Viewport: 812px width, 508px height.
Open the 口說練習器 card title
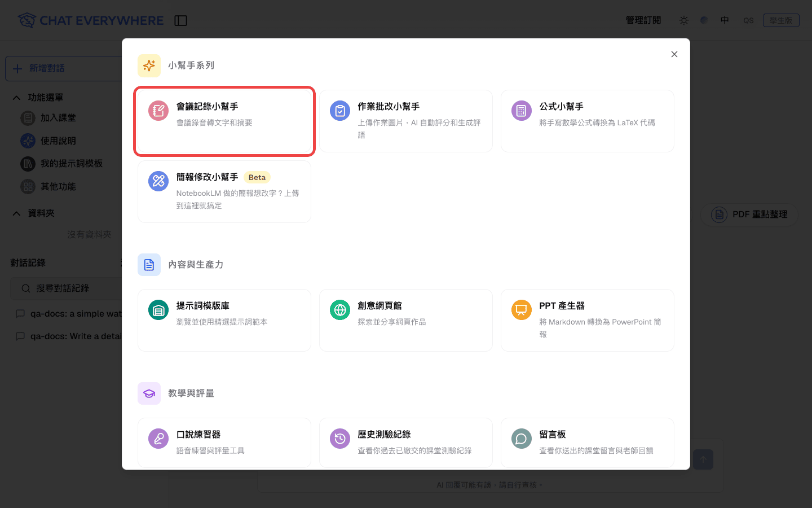(x=198, y=435)
